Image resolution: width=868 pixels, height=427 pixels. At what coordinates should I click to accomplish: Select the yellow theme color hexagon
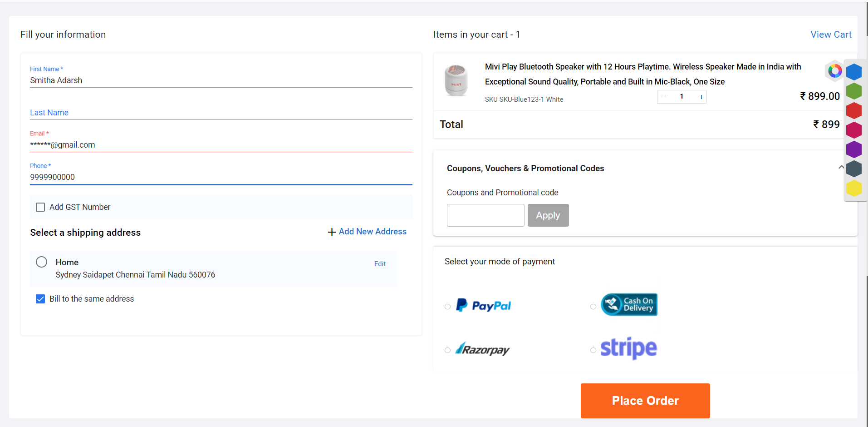[854, 188]
